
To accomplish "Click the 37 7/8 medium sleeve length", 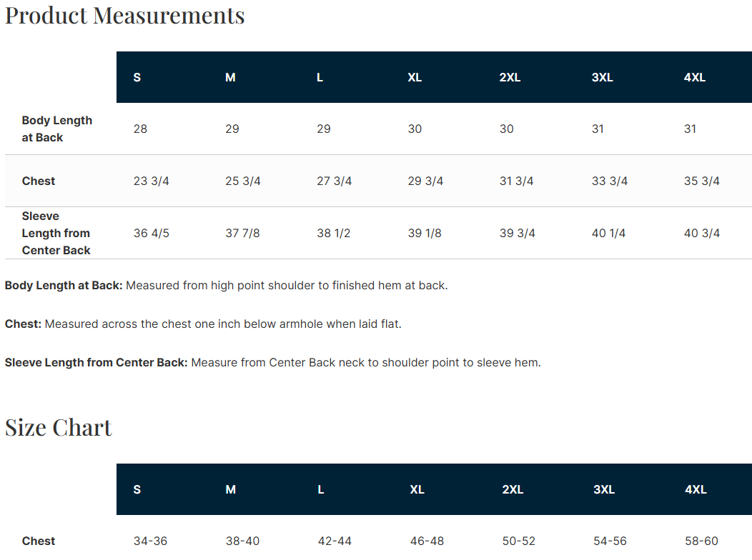I will tap(242, 233).
